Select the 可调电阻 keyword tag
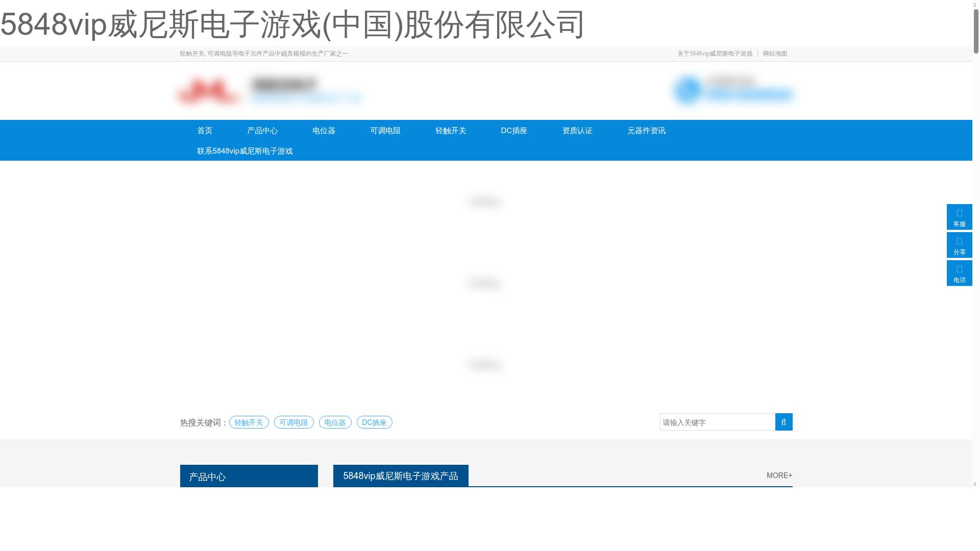The image size is (980, 551). 293,422
